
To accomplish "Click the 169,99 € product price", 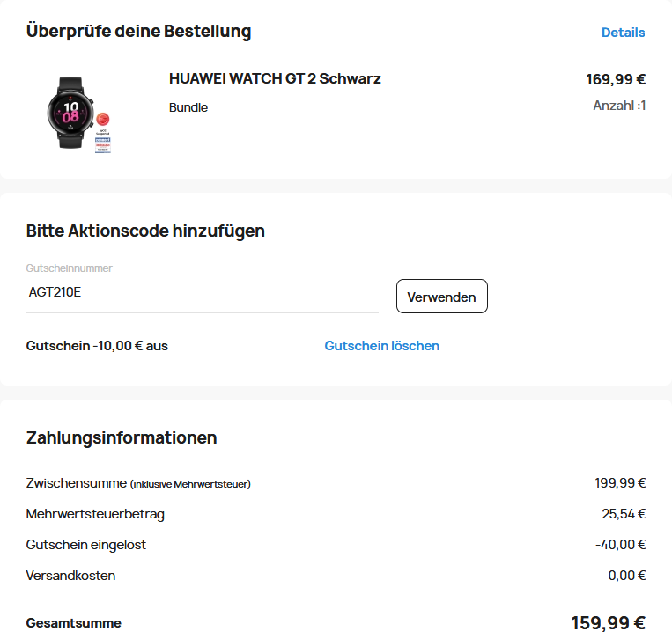I will pyautogui.click(x=616, y=79).
